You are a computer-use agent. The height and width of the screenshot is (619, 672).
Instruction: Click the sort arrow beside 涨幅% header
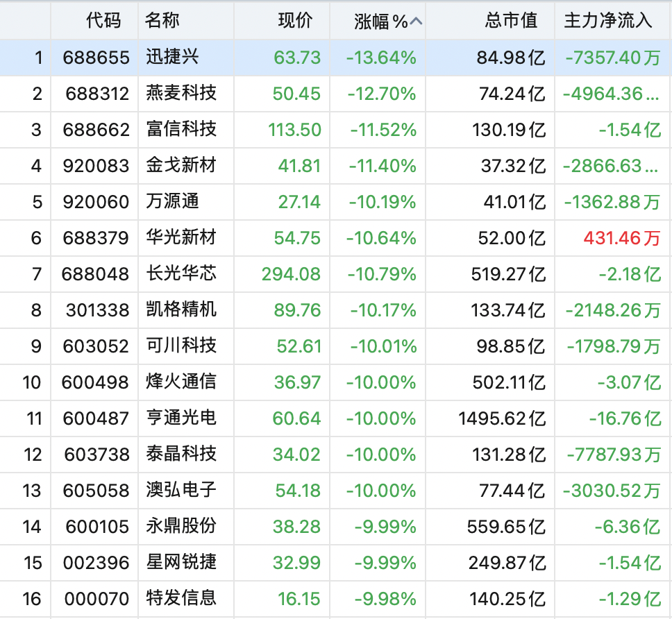coord(416,22)
